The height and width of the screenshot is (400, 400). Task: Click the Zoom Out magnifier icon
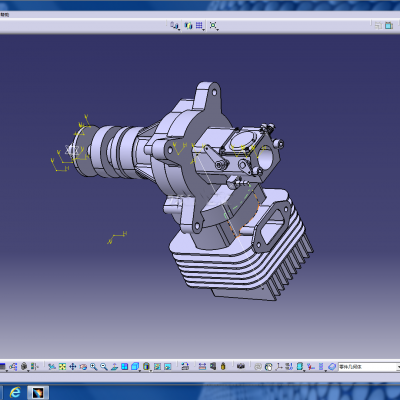[x=104, y=367]
